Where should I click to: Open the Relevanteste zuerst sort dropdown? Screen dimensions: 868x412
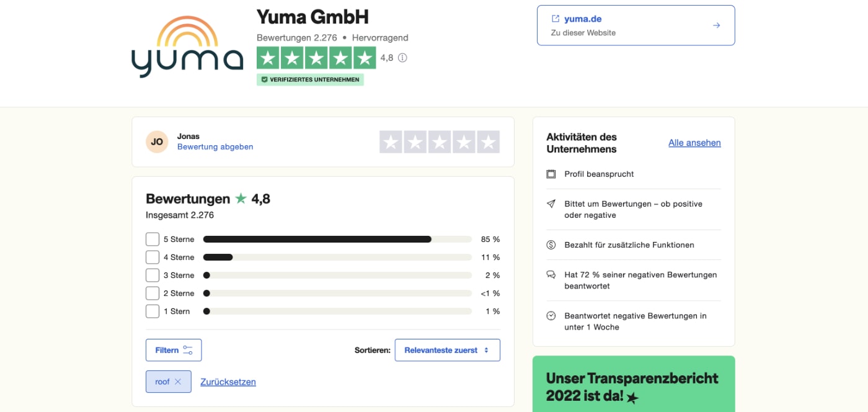(447, 349)
